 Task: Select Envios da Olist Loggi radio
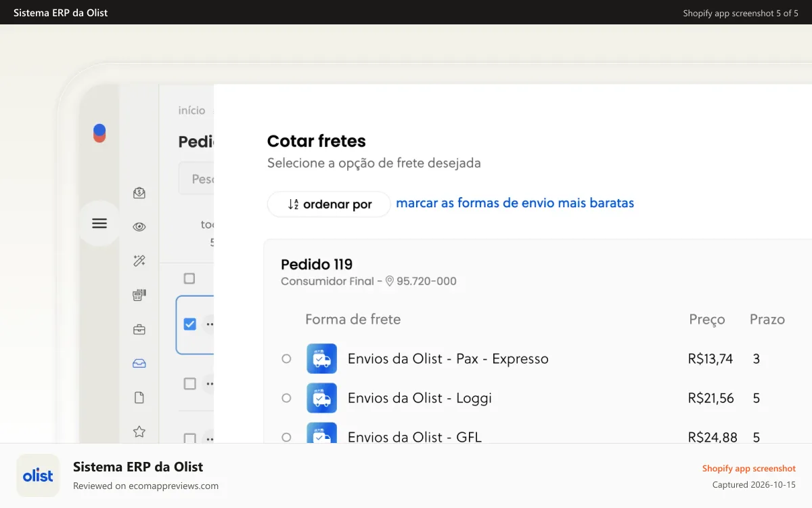[286, 398]
